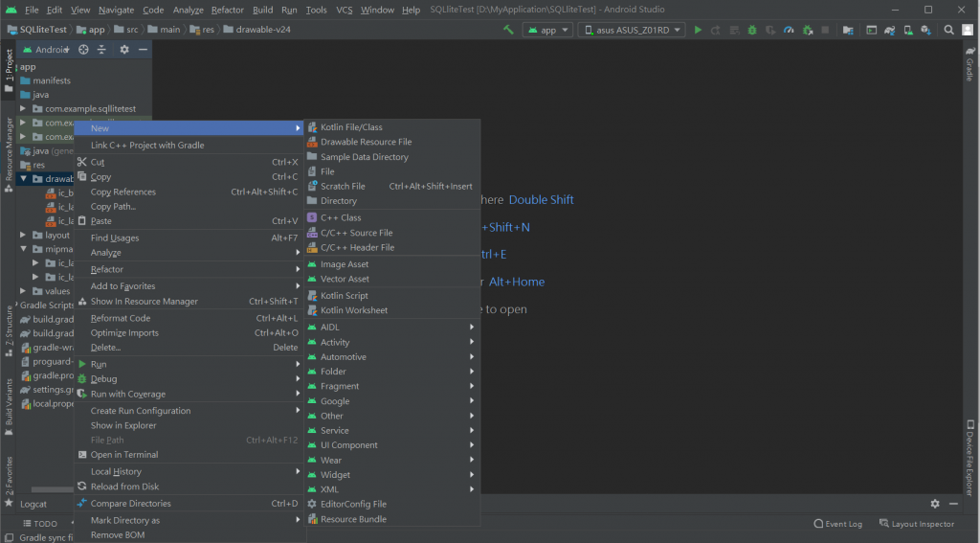Open the Gradle tool window on right edge
The height and width of the screenshot is (543, 980).
[970, 64]
